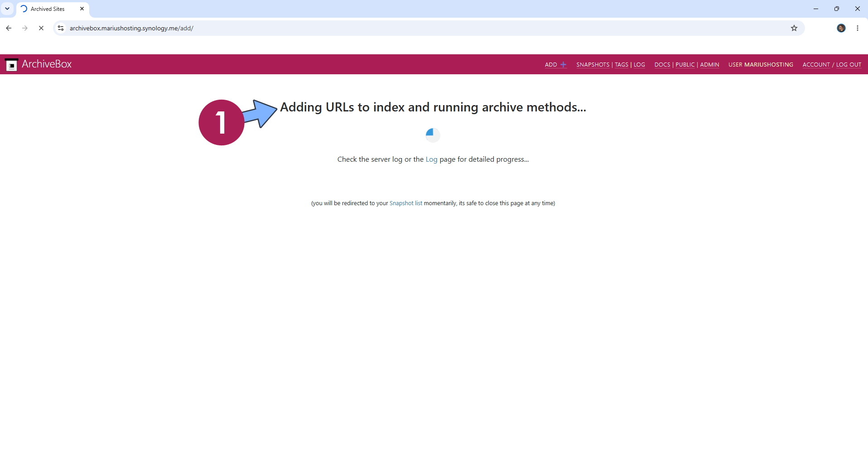The height and width of the screenshot is (462, 868).
Task: Click the browser forward arrow
Action: (x=25, y=28)
